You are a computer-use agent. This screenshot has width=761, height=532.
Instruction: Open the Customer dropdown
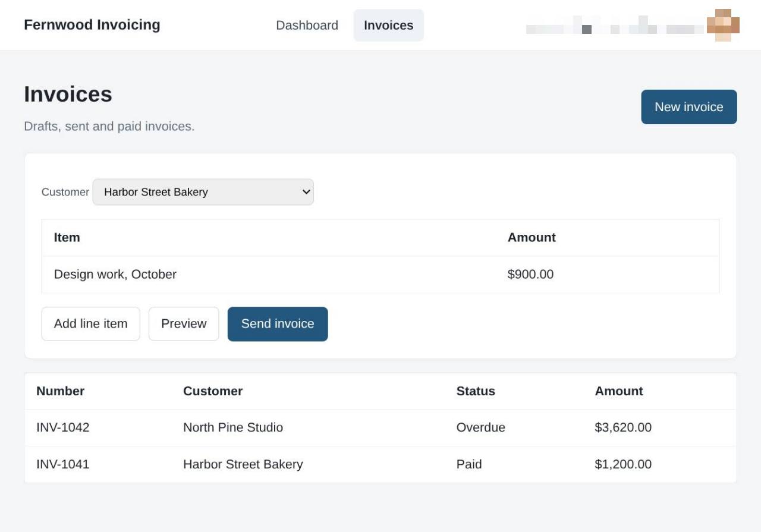203,192
